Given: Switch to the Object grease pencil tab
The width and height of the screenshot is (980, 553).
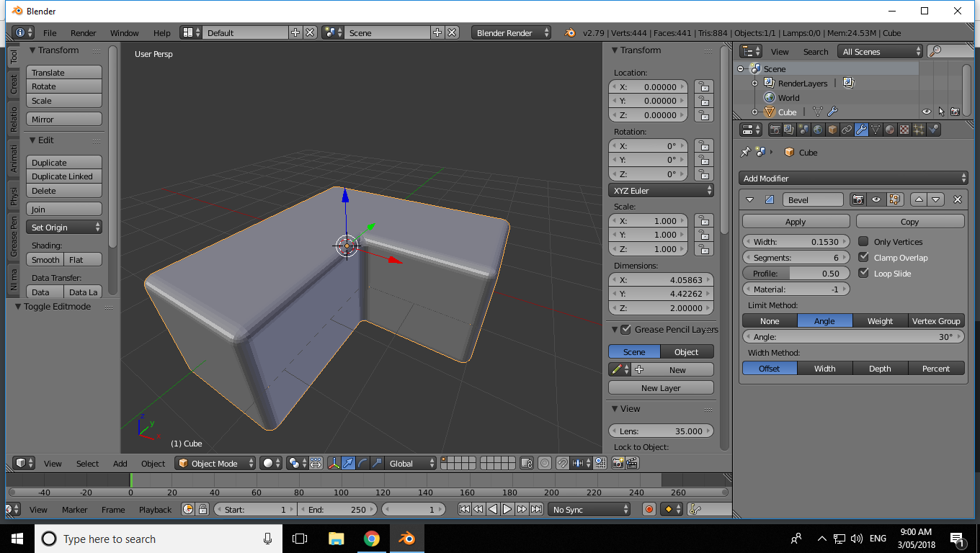Looking at the screenshot, I should (687, 351).
